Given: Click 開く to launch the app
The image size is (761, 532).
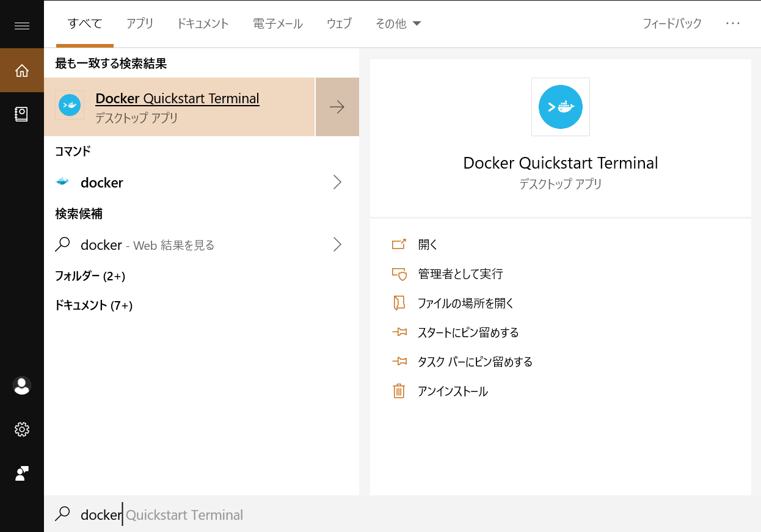Looking at the screenshot, I should pos(428,244).
